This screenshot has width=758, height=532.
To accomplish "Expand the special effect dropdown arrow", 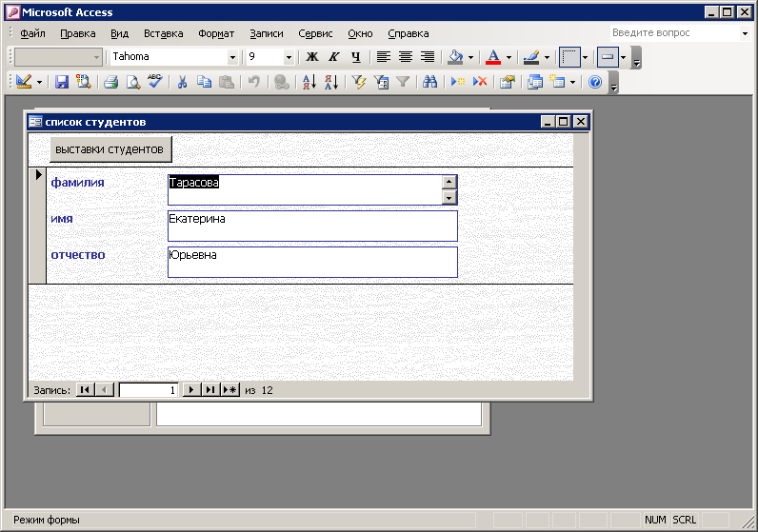I will click(x=623, y=57).
